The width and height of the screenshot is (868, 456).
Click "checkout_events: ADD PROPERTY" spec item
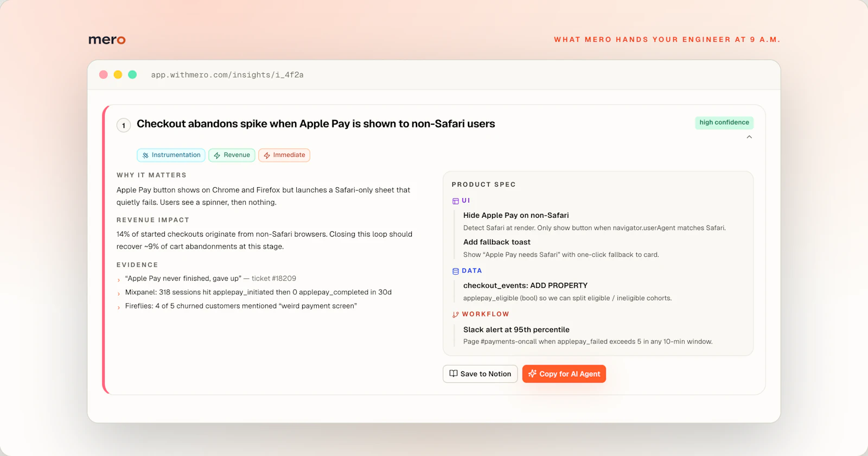[x=525, y=286]
